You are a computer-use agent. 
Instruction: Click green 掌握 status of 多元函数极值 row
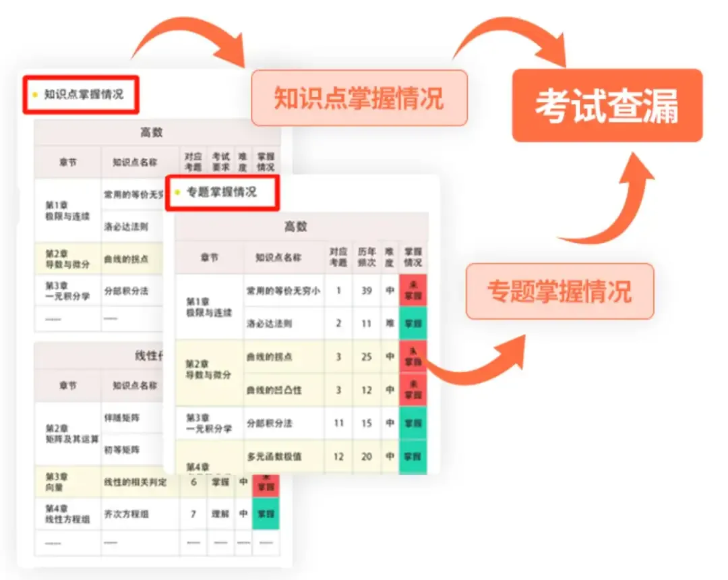tap(413, 457)
